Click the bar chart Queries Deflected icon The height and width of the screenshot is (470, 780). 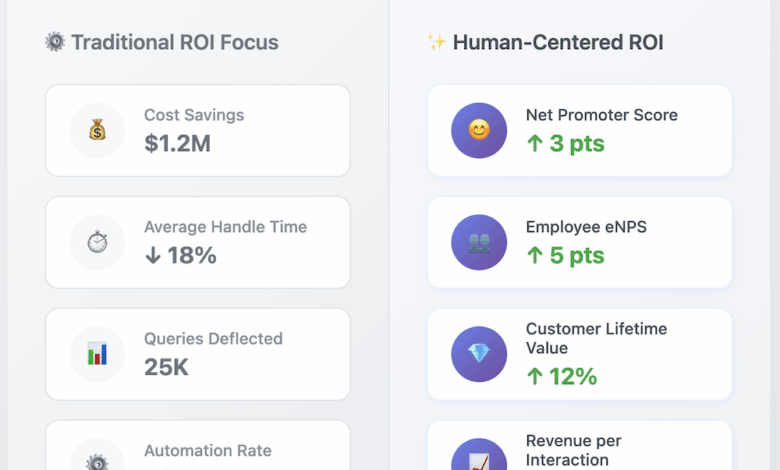click(97, 354)
